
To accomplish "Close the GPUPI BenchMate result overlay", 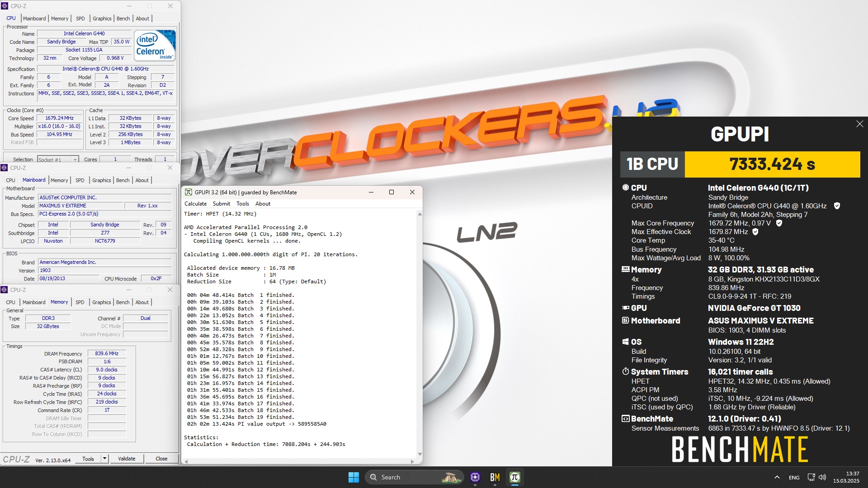I will (x=859, y=124).
